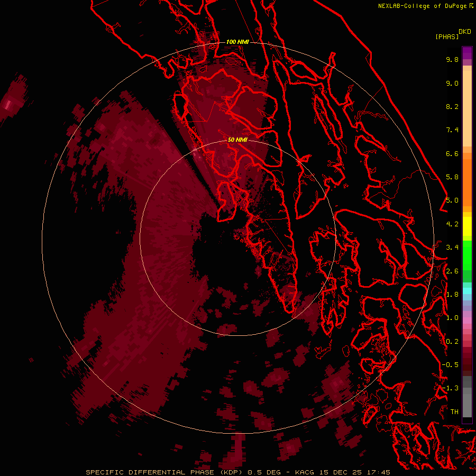The width and height of the screenshot is (476, 476).
Task: Click the 9.0 value on the scale
Action: (452, 83)
